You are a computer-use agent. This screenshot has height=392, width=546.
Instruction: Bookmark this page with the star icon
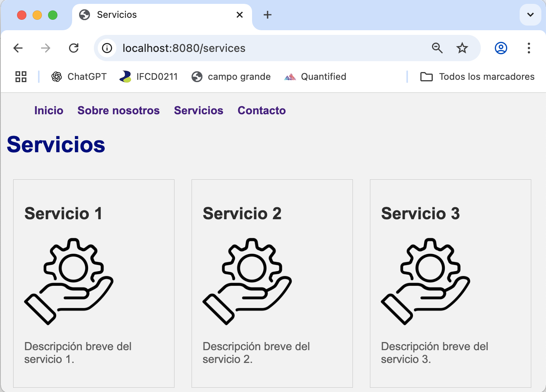(x=462, y=48)
